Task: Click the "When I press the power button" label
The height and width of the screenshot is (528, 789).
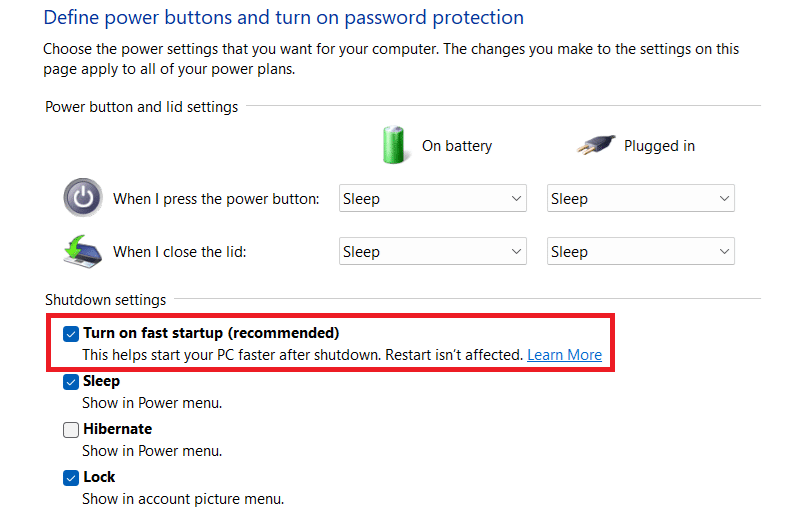Action: (x=216, y=199)
